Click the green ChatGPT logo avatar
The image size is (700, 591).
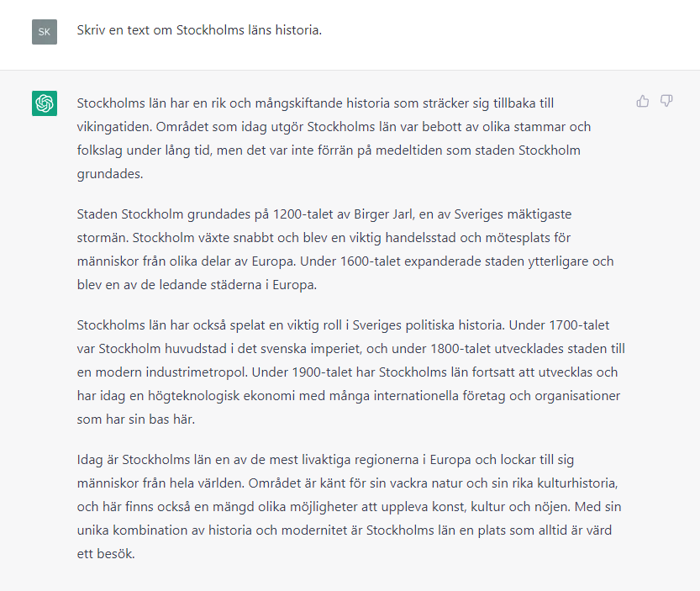(x=45, y=103)
